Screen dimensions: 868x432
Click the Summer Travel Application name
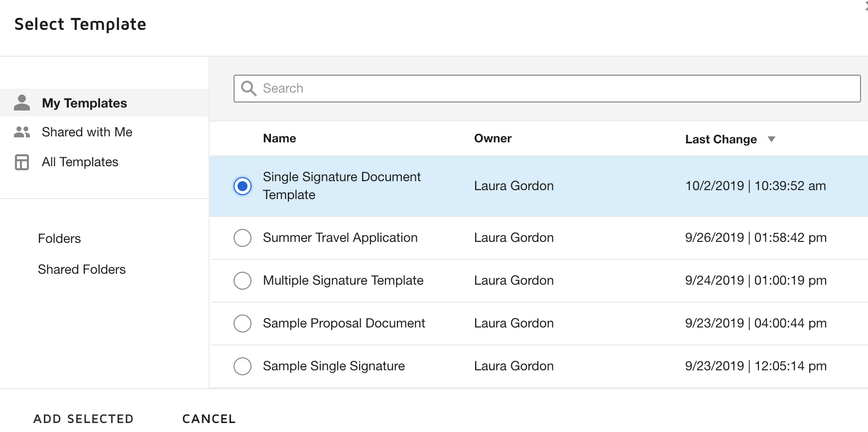(x=340, y=238)
